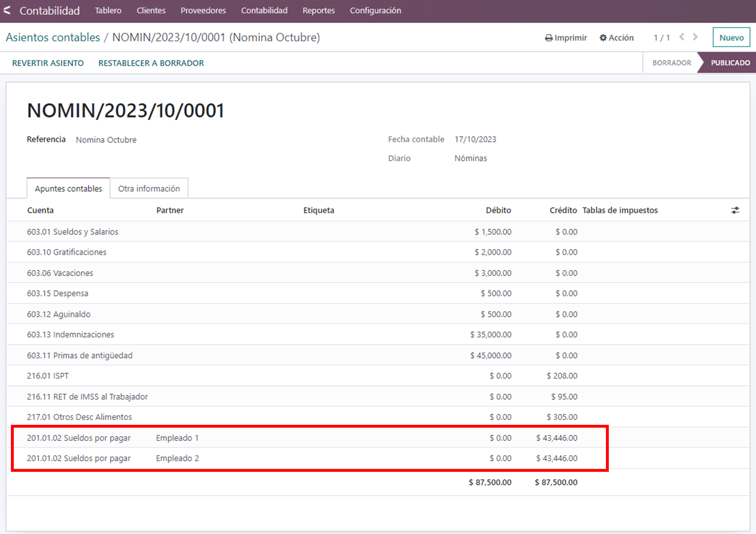Sort by the Débito column header
The image size is (756, 534).
click(x=498, y=210)
